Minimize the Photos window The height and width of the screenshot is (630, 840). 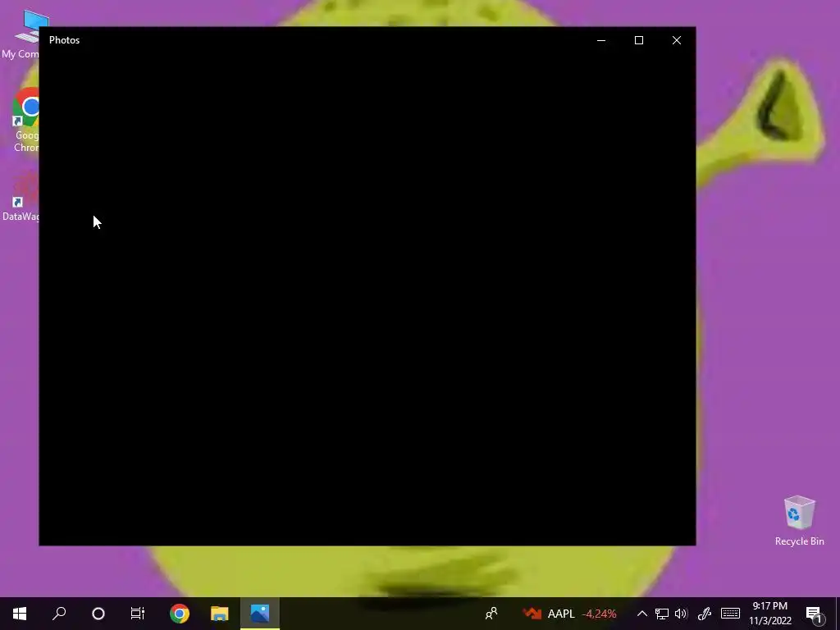click(601, 40)
